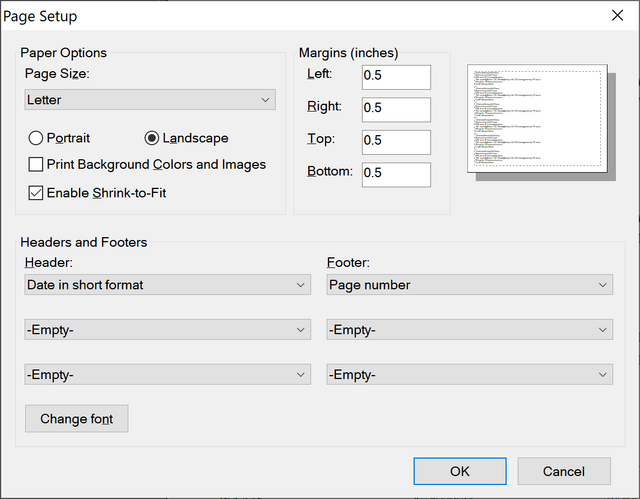
Task: Click the page layout preview thumbnail
Action: coord(538,120)
